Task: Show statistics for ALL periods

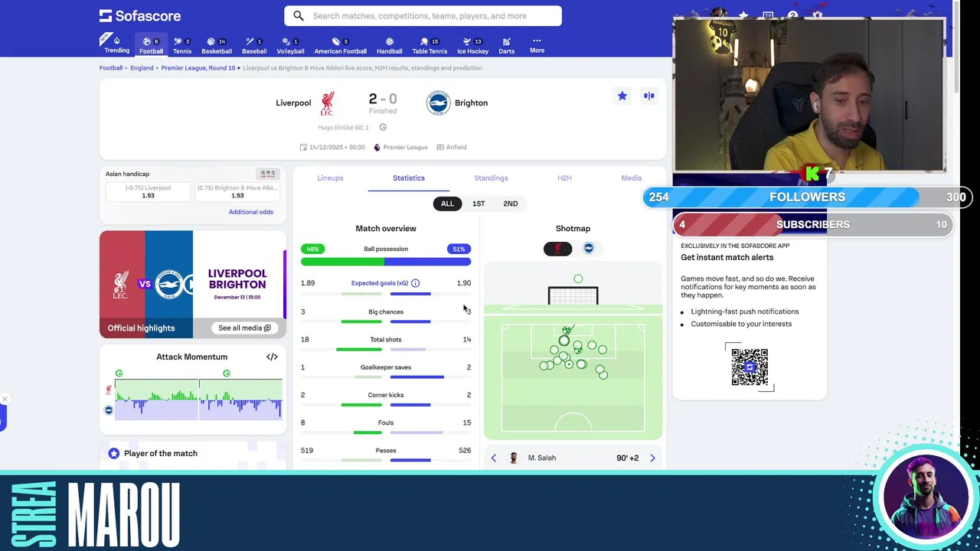Action: click(x=447, y=204)
